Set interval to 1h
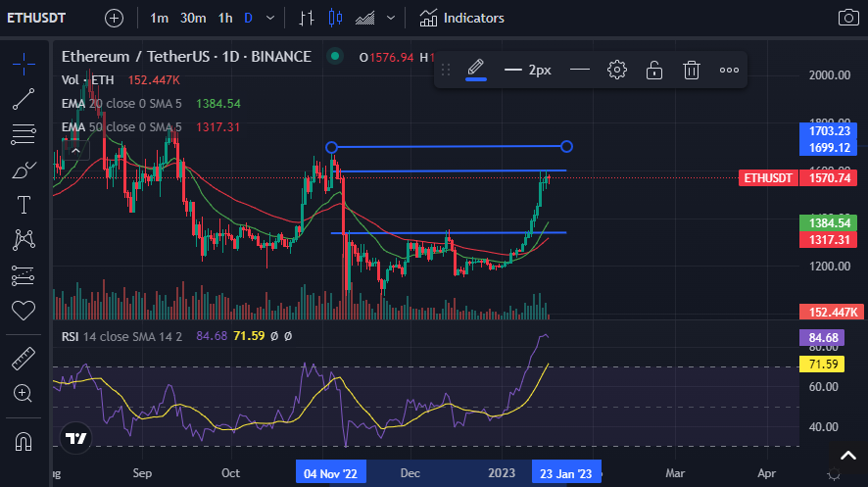 coord(225,19)
